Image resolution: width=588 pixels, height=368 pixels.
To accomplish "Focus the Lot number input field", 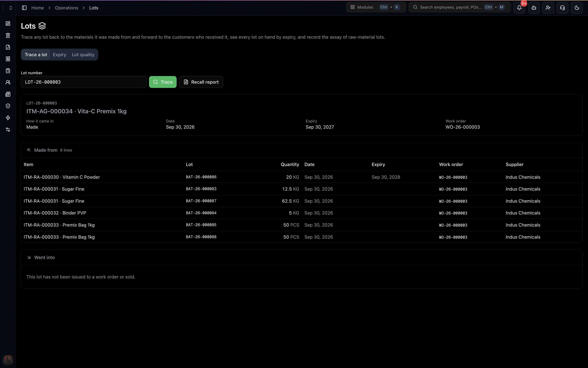I will 84,82.
